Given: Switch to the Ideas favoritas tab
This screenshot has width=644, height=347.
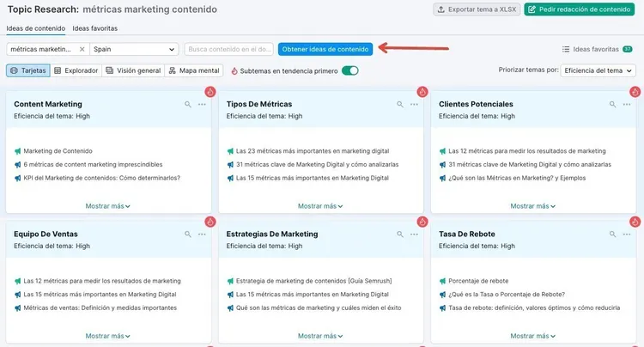Looking at the screenshot, I should tap(94, 28).
